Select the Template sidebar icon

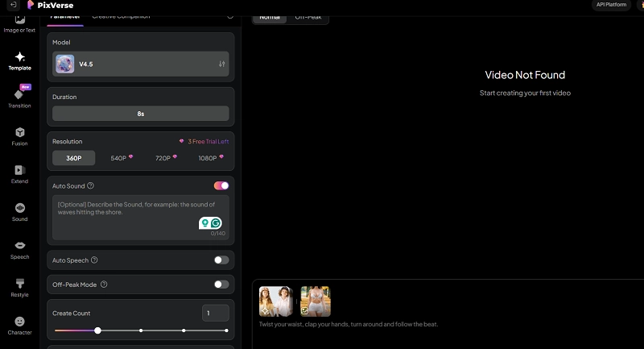coord(19,61)
